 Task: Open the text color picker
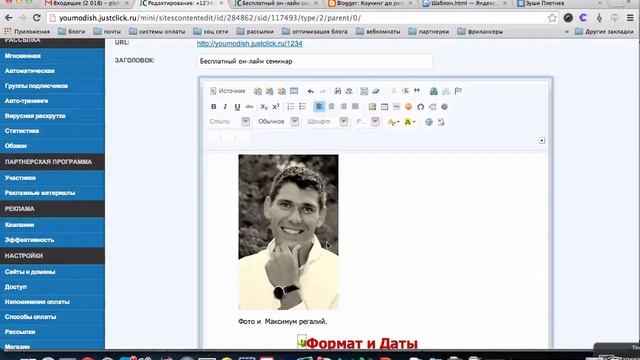tap(393, 122)
